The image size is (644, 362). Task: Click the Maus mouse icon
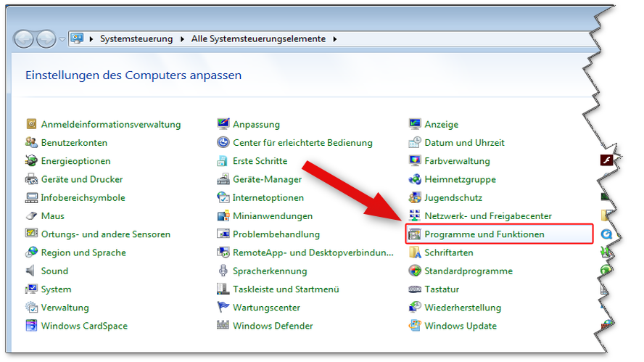coord(31,215)
